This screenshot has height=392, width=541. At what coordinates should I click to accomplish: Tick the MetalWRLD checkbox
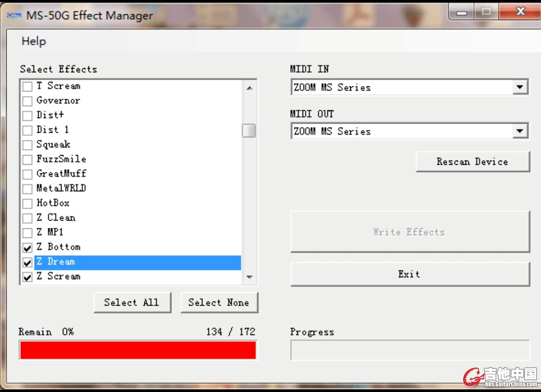[x=27, y=189]
